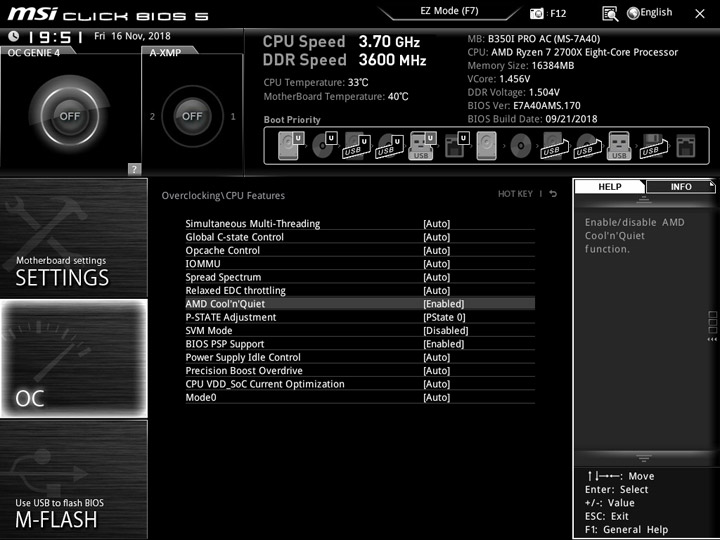This screenshot has height=540, width=720.
Task: Select the Power Supply Idle Control row
Action: [360, 357]
